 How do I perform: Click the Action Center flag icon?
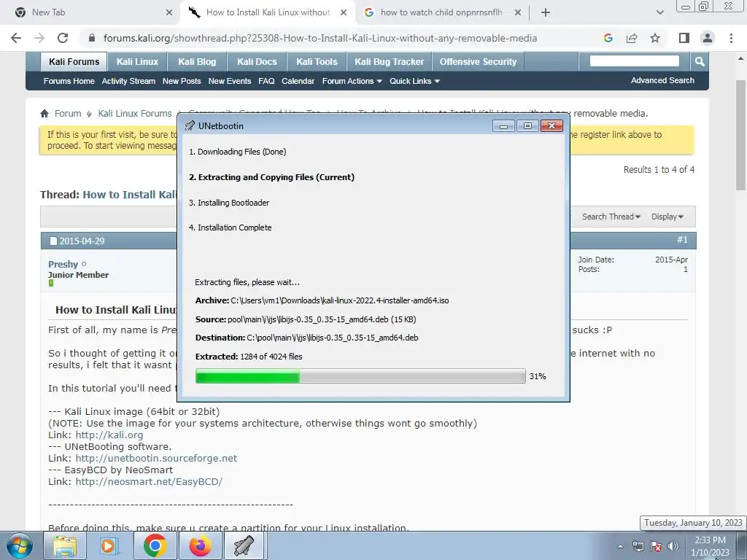point(656,546)
